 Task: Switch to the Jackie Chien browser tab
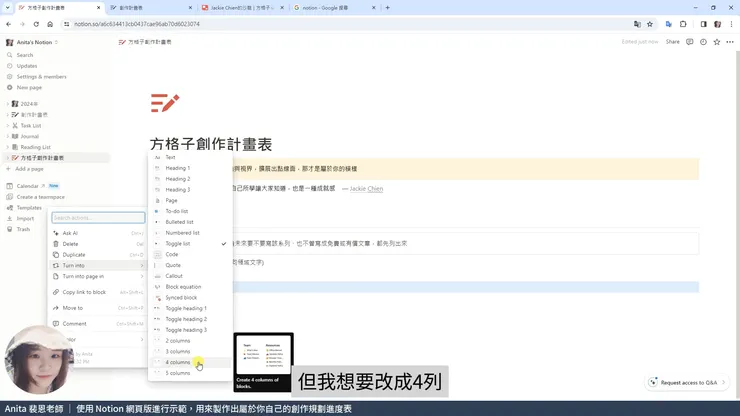(x=241, y=8)
